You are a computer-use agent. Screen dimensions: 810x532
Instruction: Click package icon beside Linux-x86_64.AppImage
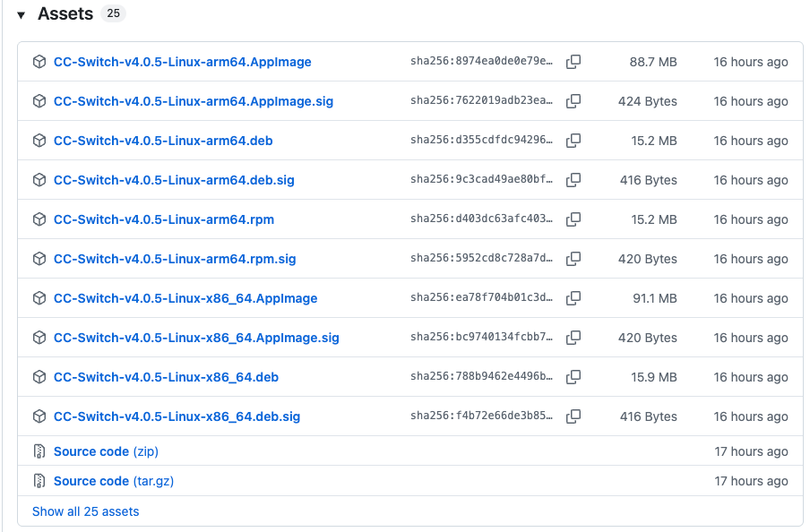[39, 298]
